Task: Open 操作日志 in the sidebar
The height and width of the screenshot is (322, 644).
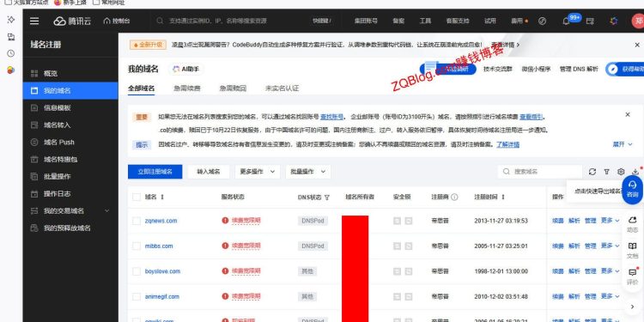Action: 70,193
